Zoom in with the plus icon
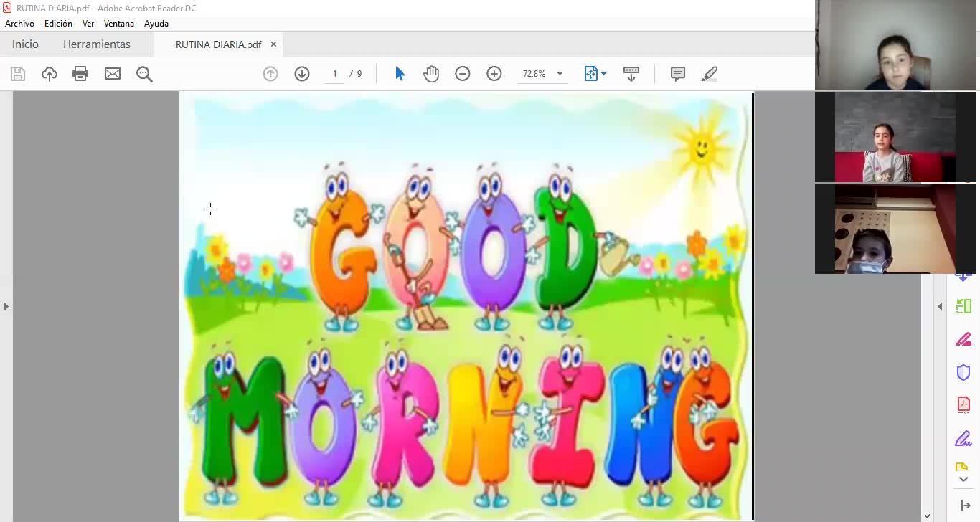 [x=494, y=74]
